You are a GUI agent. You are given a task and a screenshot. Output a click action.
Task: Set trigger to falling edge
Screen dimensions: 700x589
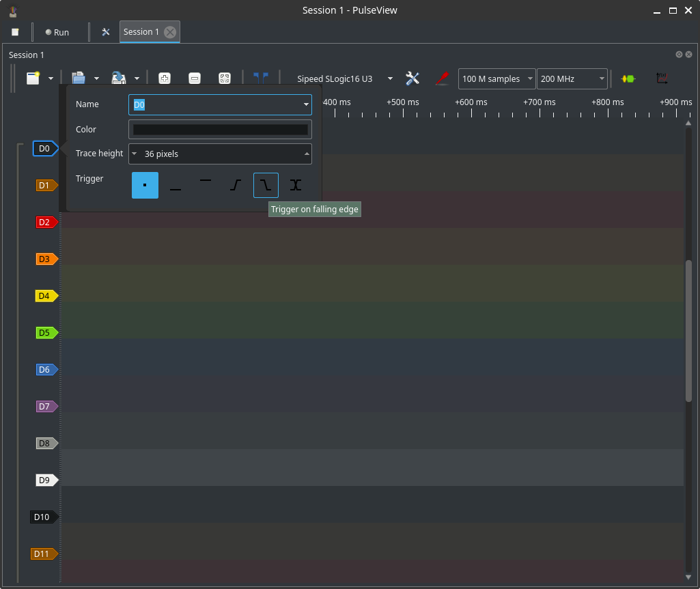pyautogui.click(x=266, y=185)
